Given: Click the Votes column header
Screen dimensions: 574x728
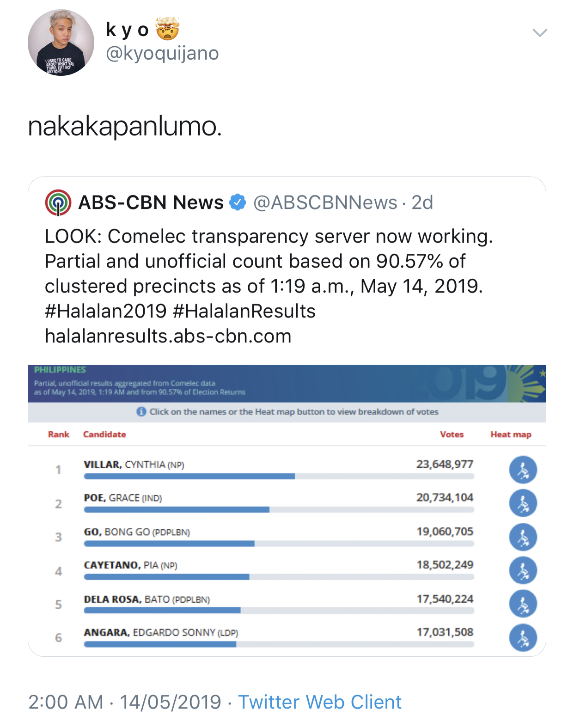Looking at the screenshot, I should click(452, 434).
